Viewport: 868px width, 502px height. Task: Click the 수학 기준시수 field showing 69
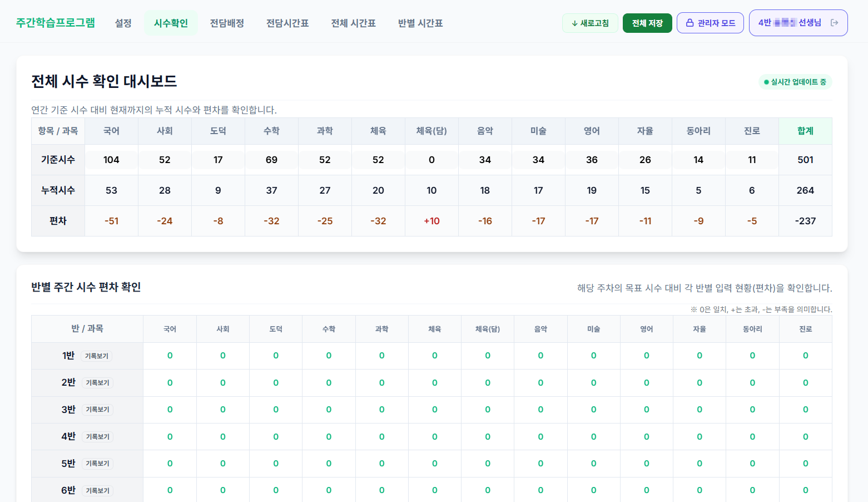coord(271,160)
